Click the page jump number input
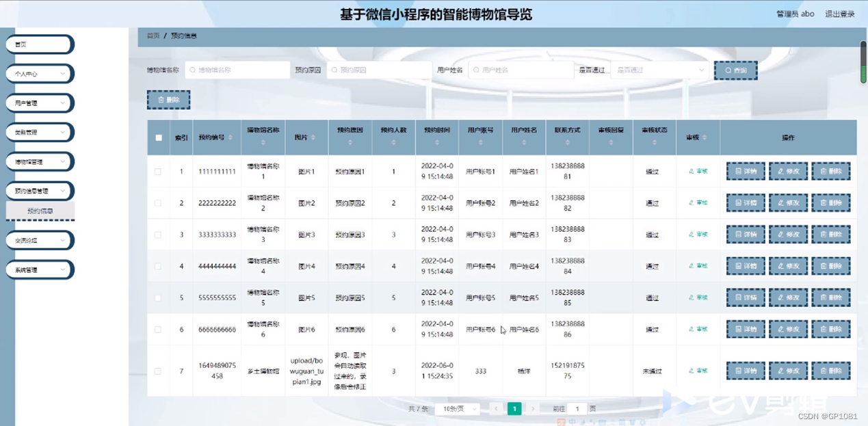Image resolution: width=868 pixels, height=426 pixels. pyautogui.click(x=577, y=409)
